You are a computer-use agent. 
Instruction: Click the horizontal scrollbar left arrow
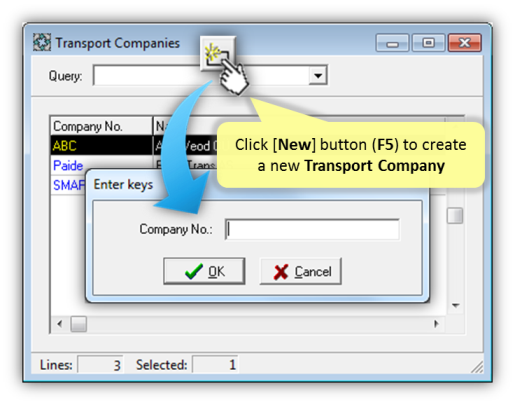(60, 324)
